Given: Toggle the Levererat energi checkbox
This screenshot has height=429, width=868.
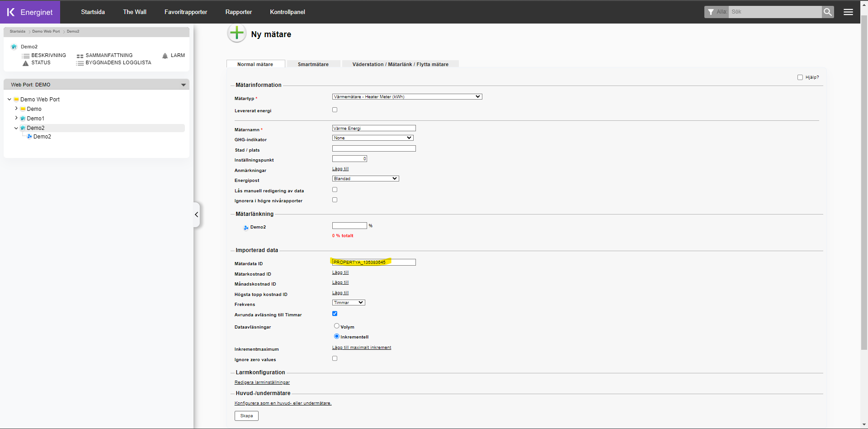Looking at the screenshot, I should pyautogui.click(x=335, y=110).
